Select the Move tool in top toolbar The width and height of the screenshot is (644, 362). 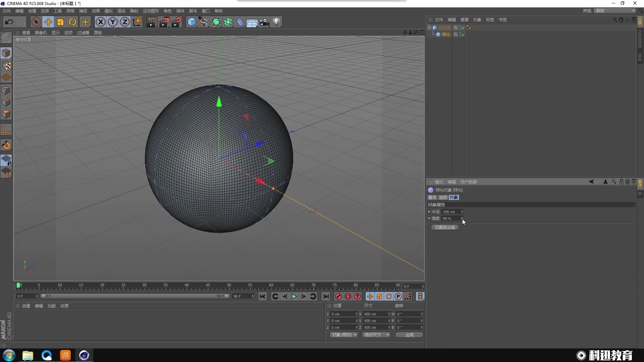pyautogui.click(x=48, y=22)
